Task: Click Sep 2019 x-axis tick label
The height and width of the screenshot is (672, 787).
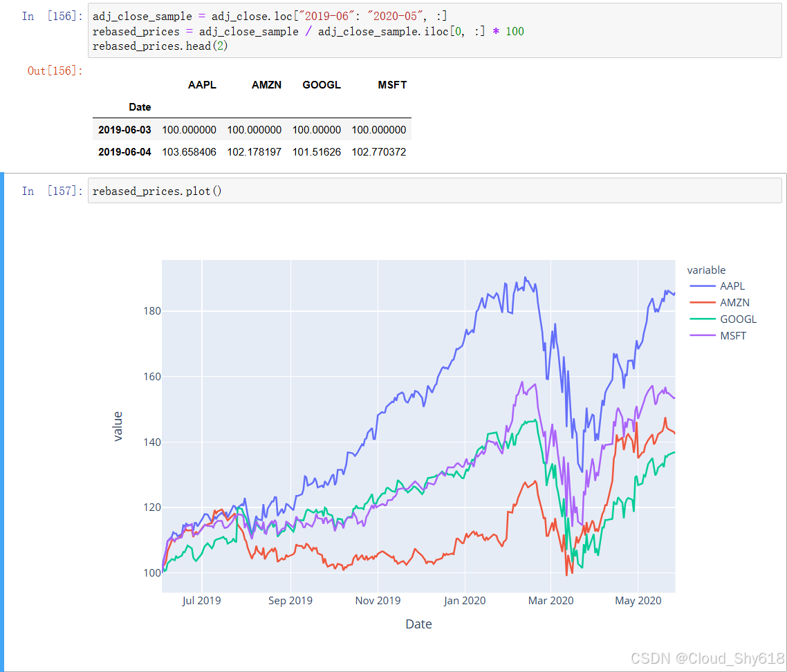Action: 290,601
